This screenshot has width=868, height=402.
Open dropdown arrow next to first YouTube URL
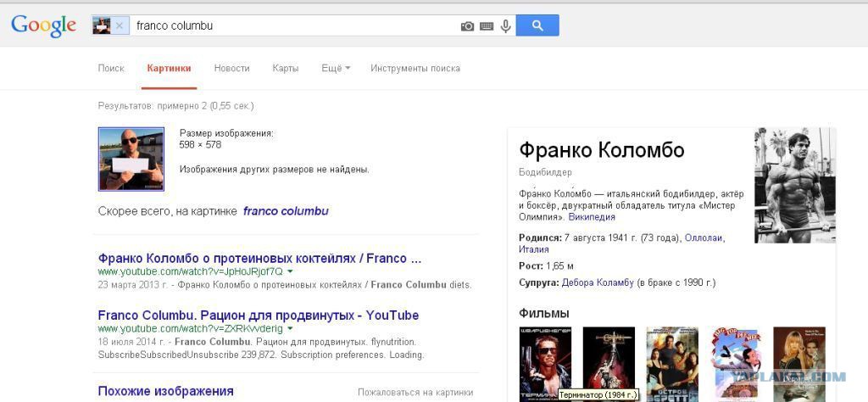[290, 272]
